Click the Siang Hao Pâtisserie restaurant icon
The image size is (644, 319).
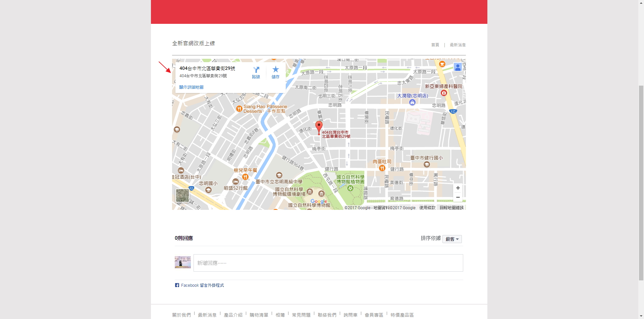coord(239,108)
